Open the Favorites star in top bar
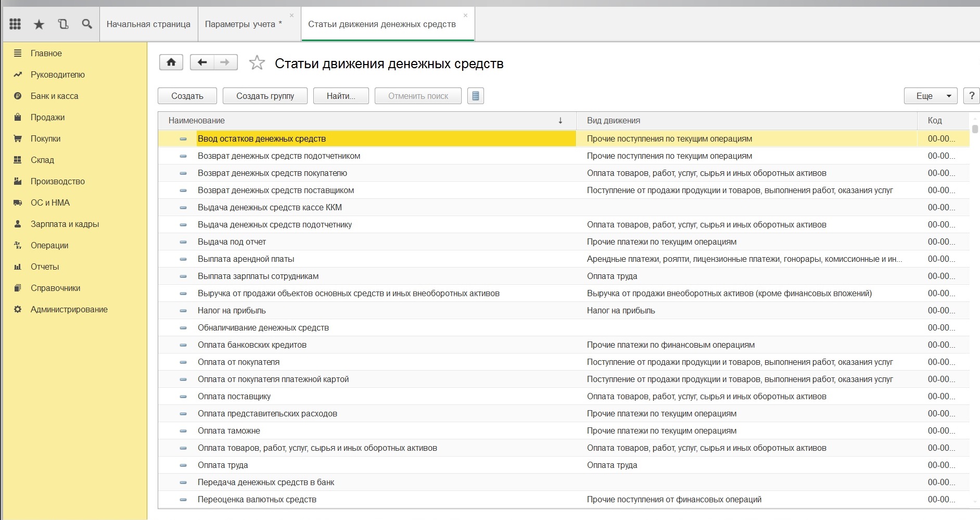Image resolution: width=980 pixels, height=520 pixels. 39,24
